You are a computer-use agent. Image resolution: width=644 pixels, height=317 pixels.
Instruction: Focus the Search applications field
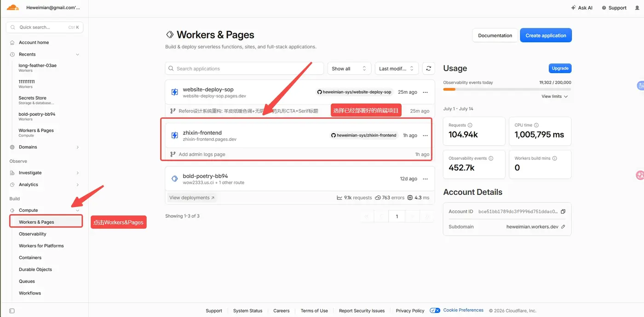[244, 68]
